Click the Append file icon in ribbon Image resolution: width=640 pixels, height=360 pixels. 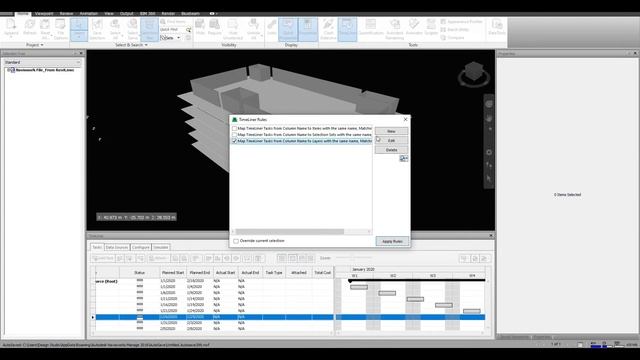click(11, 29)
